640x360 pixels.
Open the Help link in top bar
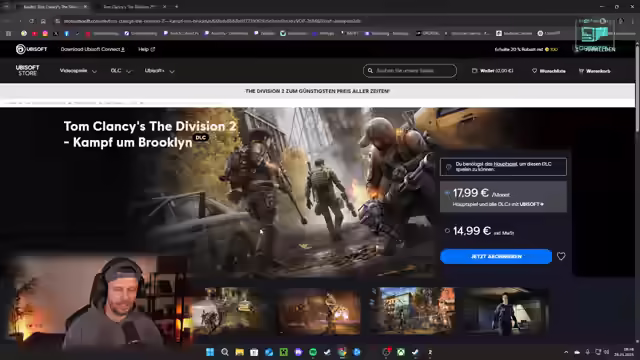(x=147, y=49)
